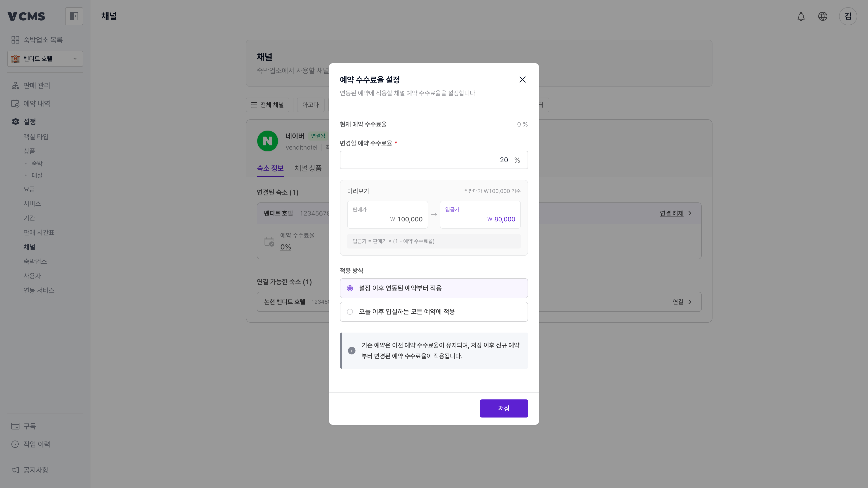This screenshot has width=868, height=488.
Task: Click the info icon in notice box
Action: click(x=351, y=351)
